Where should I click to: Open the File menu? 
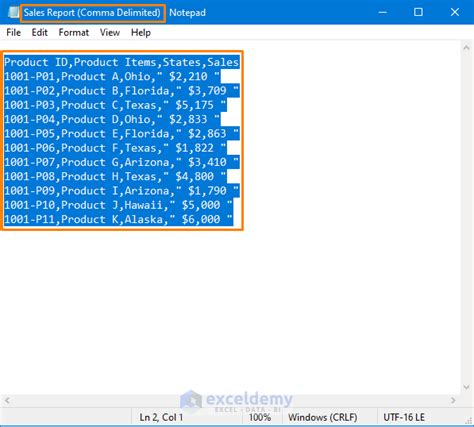(13, 33)
